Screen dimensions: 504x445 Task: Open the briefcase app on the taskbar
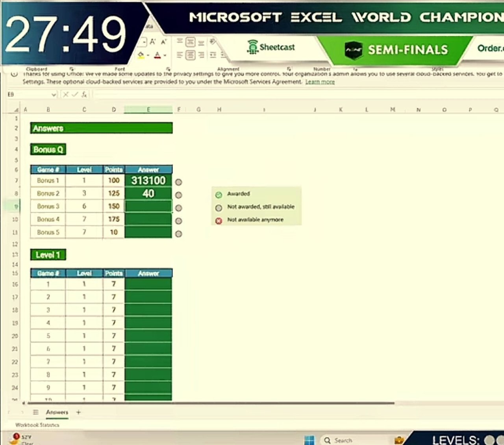point(399,440)
